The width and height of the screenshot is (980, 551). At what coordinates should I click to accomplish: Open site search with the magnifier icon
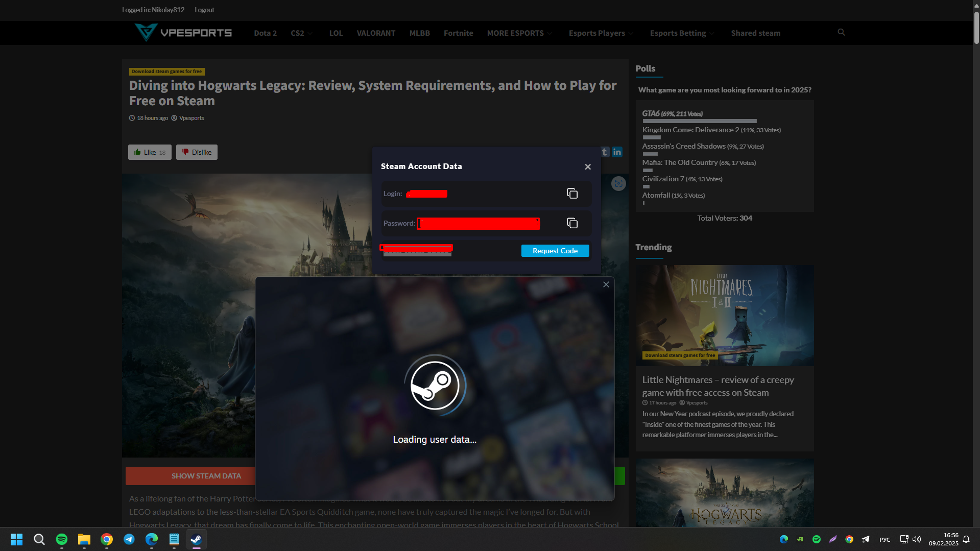tap(841, 32)
